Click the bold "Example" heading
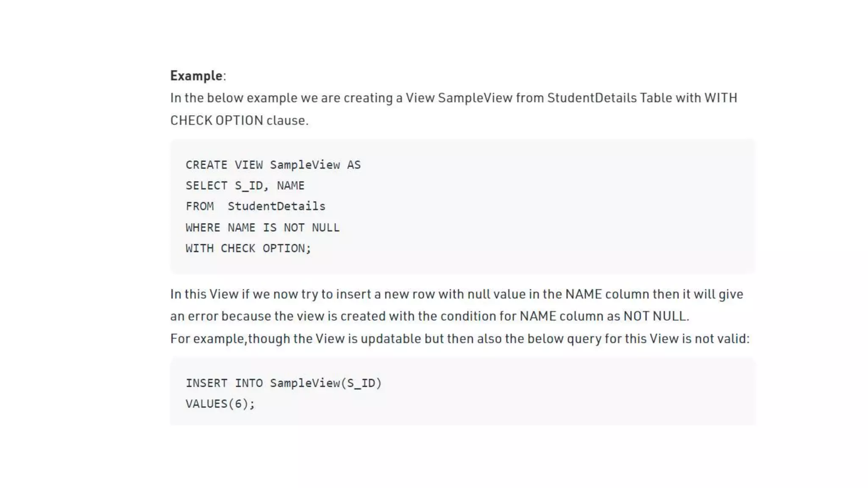This screenshot has height=488, width=868. 196,76
